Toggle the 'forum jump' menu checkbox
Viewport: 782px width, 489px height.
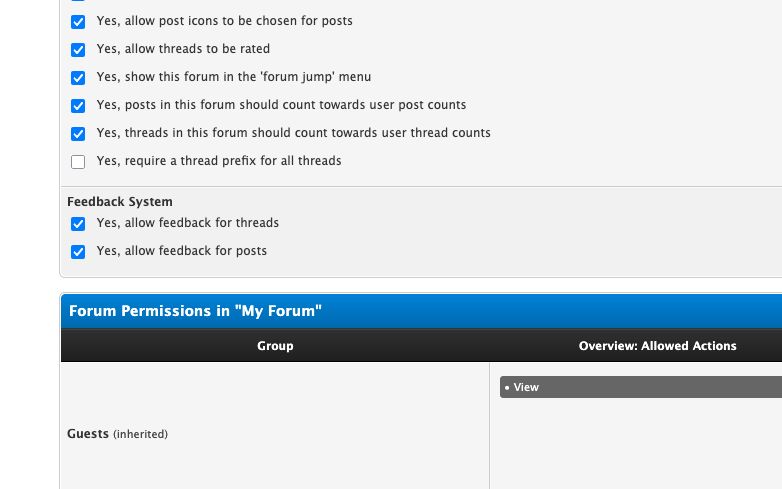pos(78,77)
